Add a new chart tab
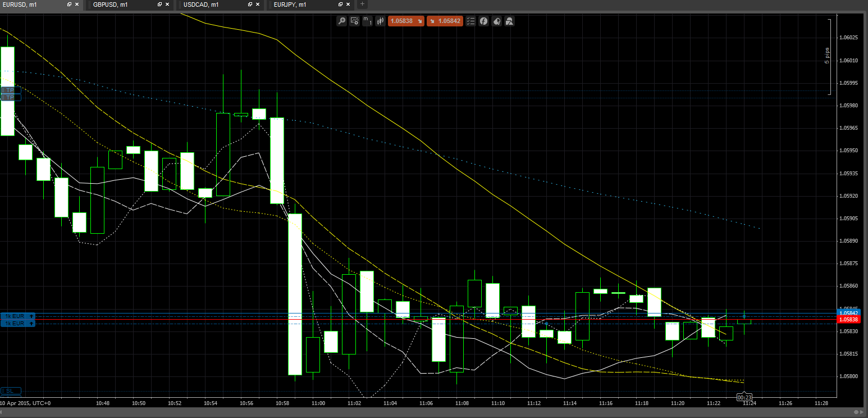This screenshot has height=418, width=868. click(362, 4)
